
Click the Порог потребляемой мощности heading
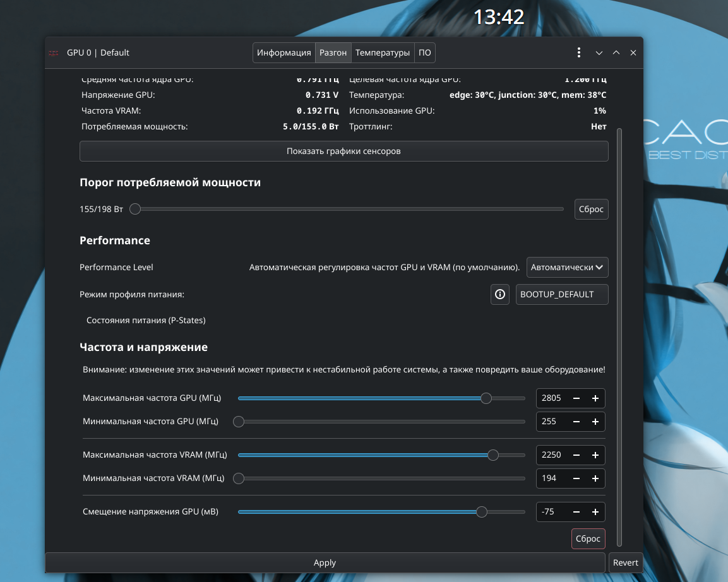[170, 182]
